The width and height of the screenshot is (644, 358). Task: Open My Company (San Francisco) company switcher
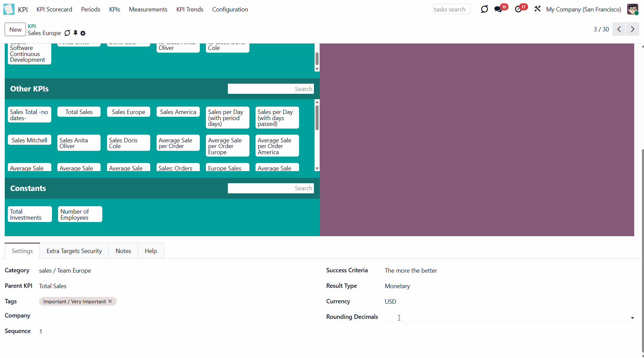click(584, 9)
